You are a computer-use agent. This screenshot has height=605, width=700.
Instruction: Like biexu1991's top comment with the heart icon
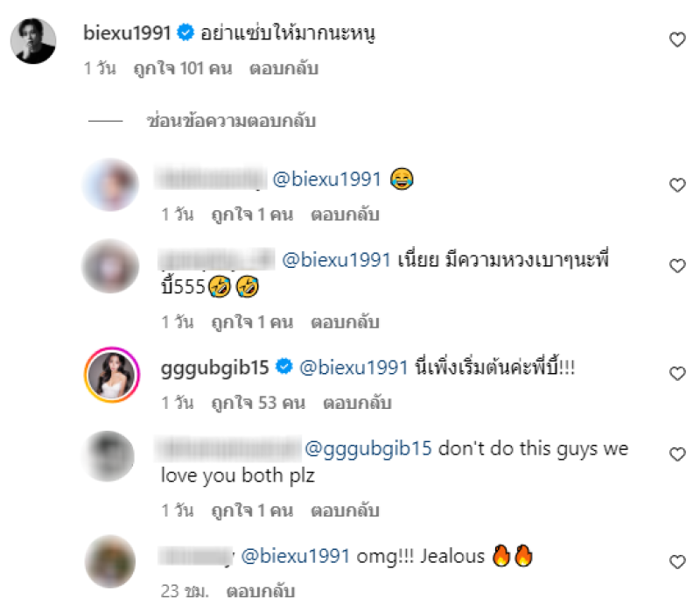677,39
